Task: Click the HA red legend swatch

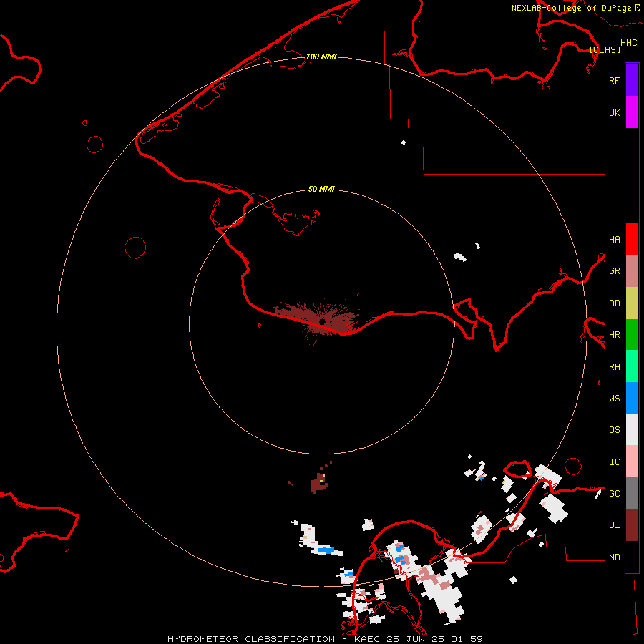Action: click(632, 239)
